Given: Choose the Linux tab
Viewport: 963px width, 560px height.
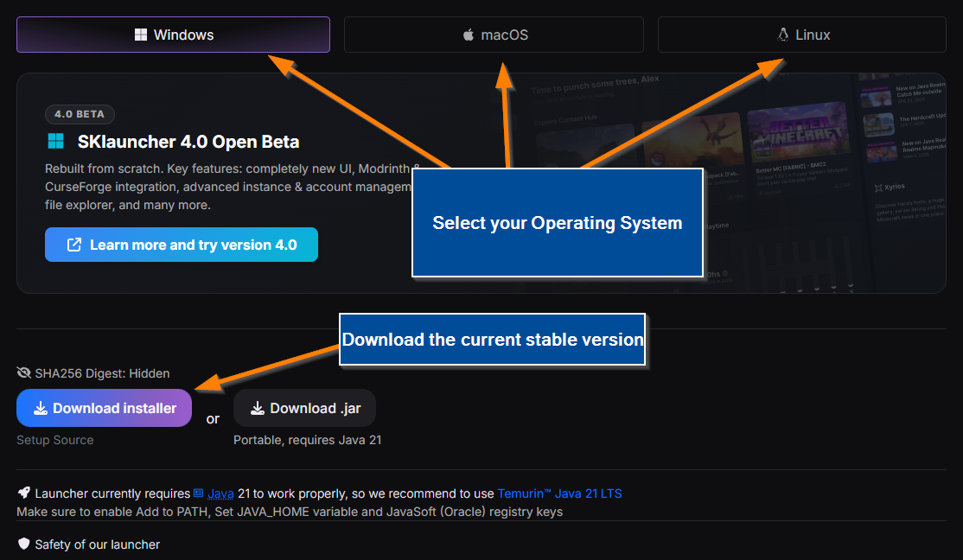Looking at the screenshot, I should 802,35.
